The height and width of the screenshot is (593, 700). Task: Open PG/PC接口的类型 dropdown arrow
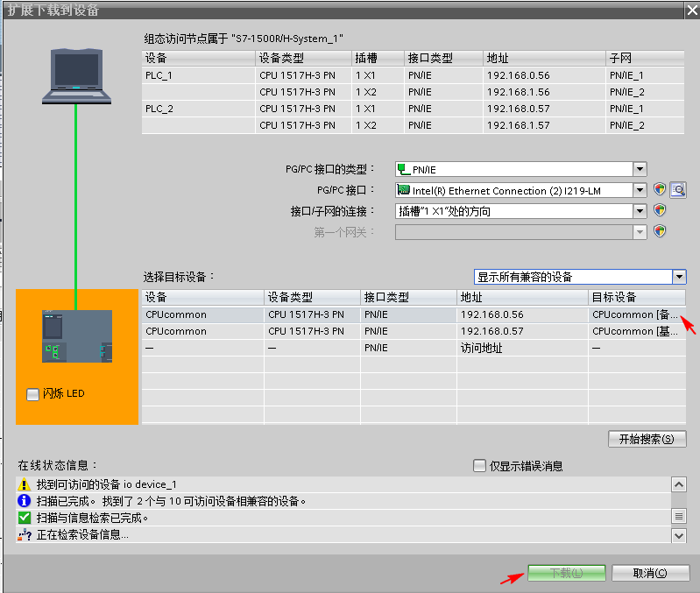coord(640,169)
